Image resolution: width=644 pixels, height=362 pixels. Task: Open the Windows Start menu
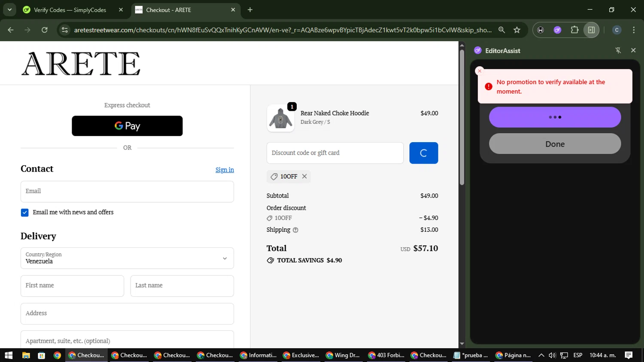click(x=9, y=355)
